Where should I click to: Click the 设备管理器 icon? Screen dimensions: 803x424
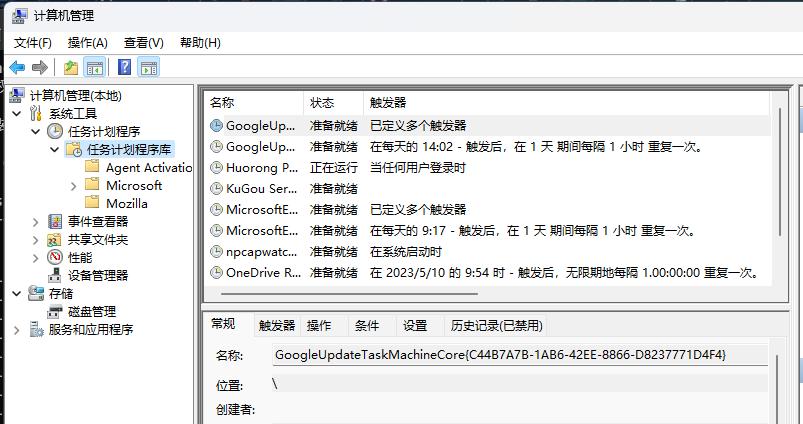pos(55,275)
